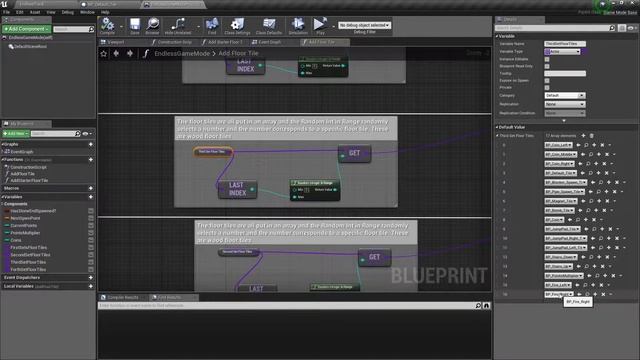Click the Find toolbar icon
640x360 pixels.
pyautogui.click(x=212, y=26)
